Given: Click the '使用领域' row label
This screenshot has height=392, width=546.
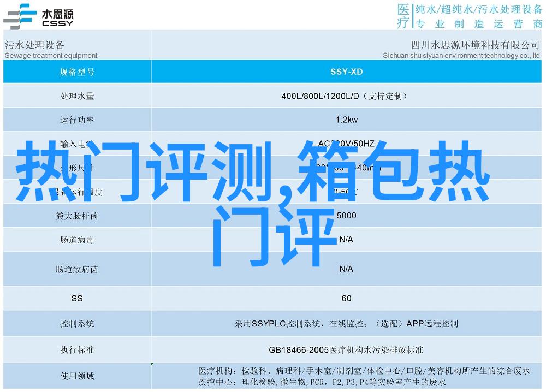Looking at the screenshot, I should (77, 376).
